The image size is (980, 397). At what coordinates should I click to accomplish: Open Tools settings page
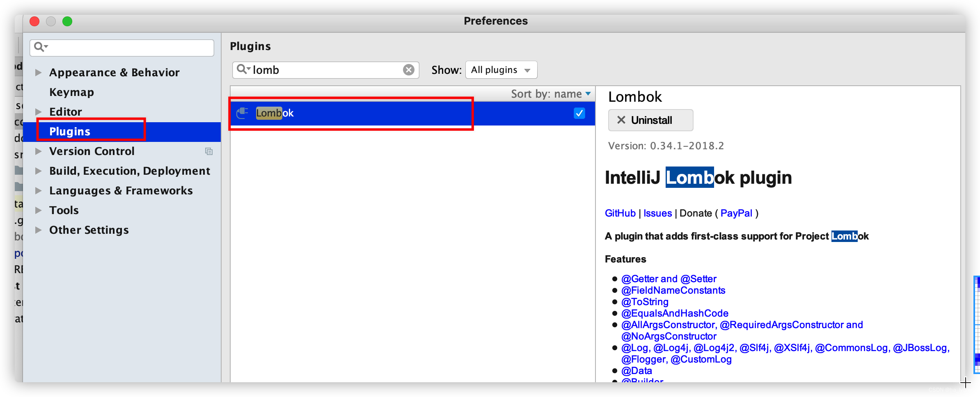point(64,210)
